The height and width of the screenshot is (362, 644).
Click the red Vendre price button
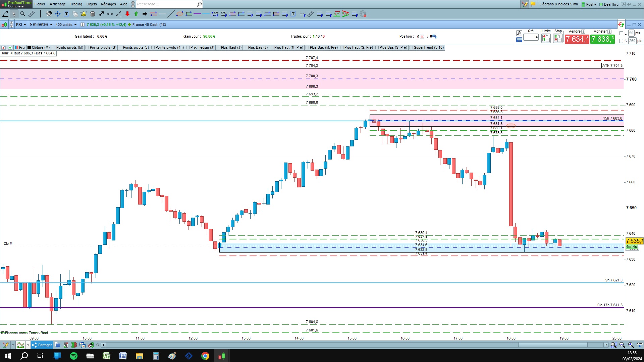coord(577,39)
